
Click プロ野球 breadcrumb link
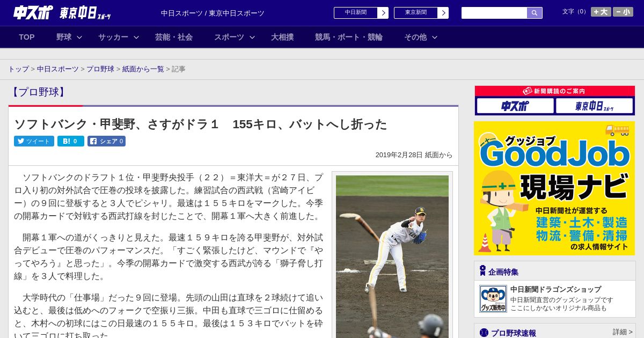pyautogui.click(x=100, y=69)
